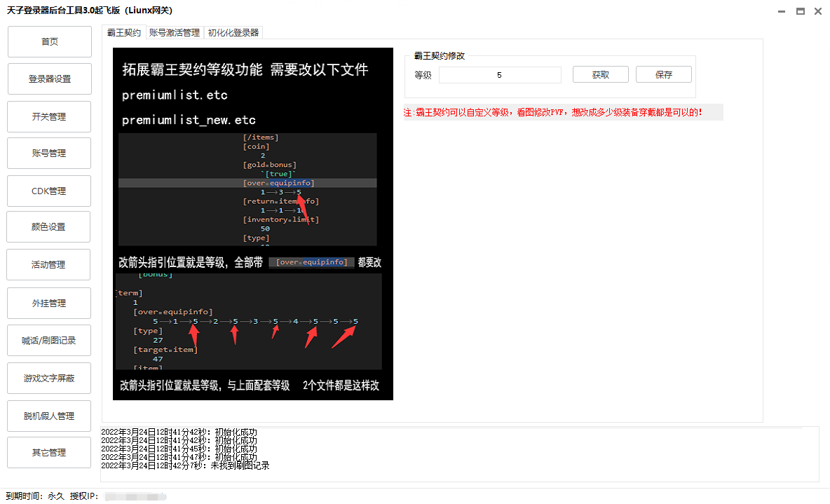This screenshot has height=504, width=830.
Task: Switch to the 账号激活管理 tab
Action: (x=175, y=33)
